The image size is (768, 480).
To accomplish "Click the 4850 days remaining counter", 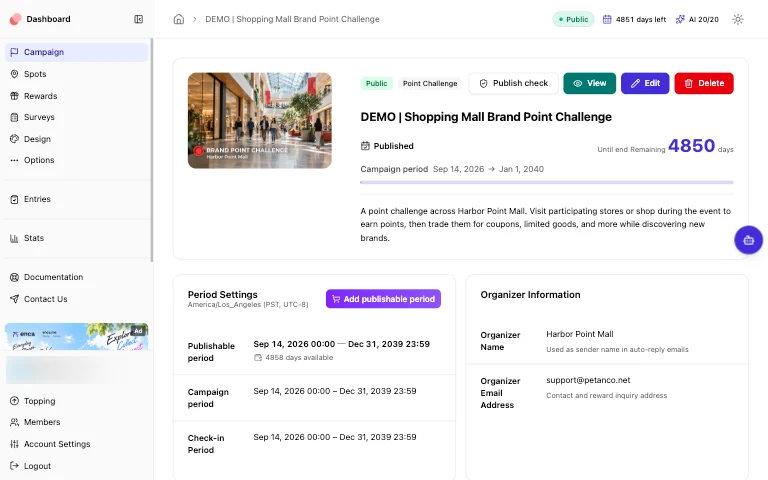I will pos(692,145).
